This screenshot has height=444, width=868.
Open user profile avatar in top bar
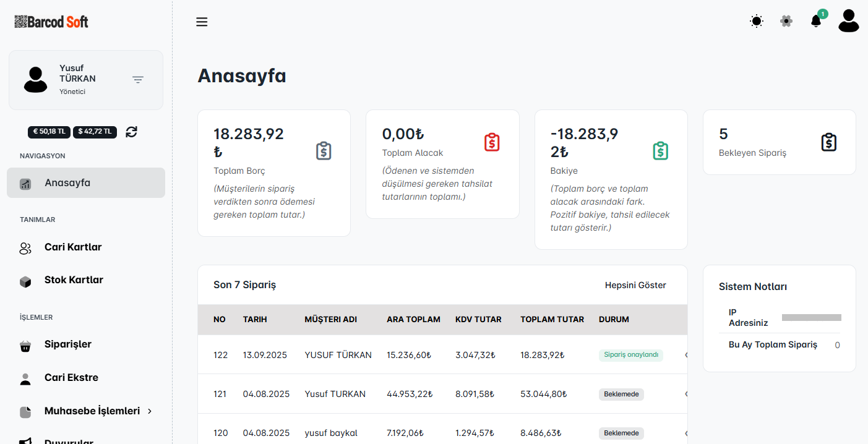848,21
